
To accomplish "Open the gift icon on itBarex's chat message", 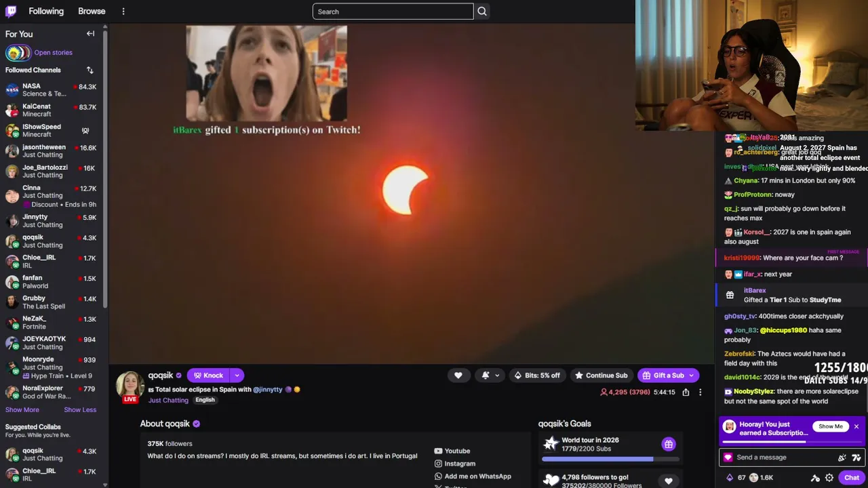I will click(x=730, y=295).
